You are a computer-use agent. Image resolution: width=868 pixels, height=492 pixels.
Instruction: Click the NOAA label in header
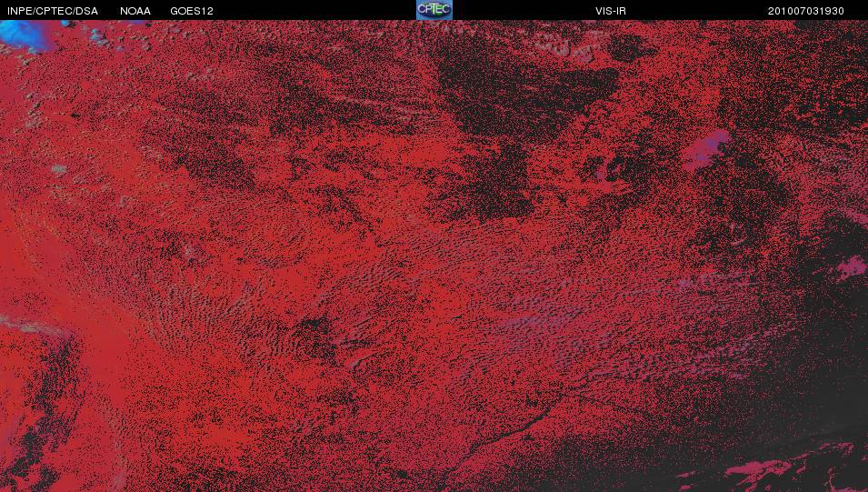pos(135,11)
